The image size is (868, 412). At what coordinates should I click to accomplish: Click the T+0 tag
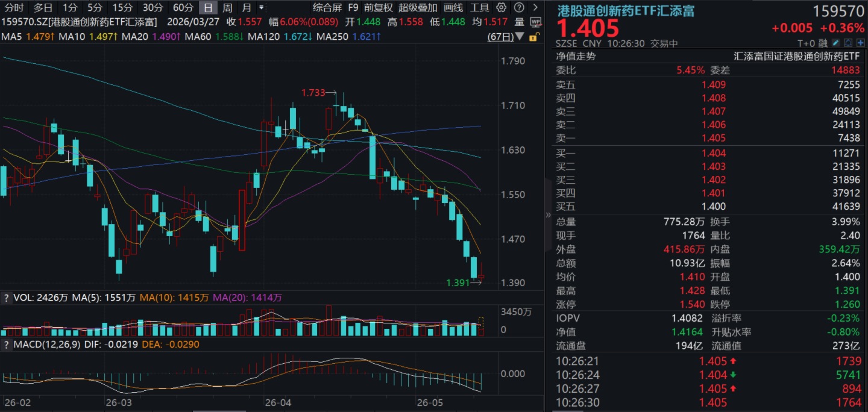(x=807, y=43)
